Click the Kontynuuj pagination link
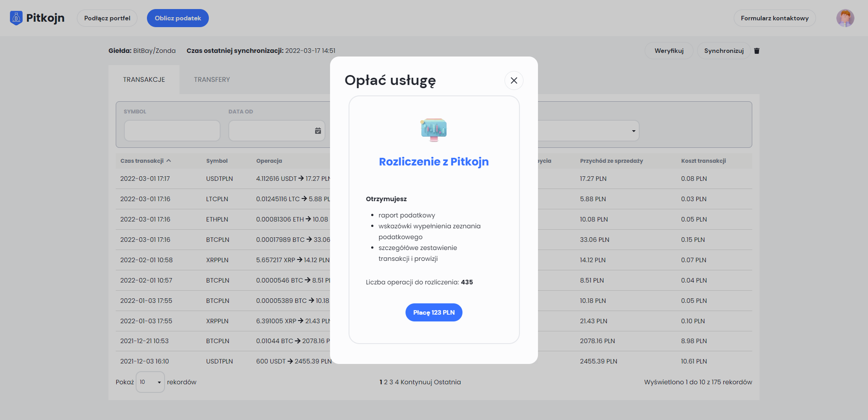 [416, 382]
